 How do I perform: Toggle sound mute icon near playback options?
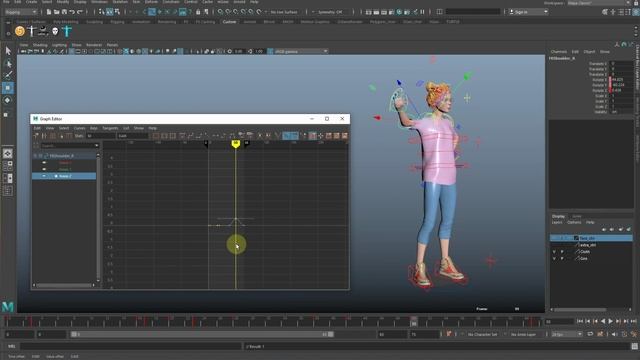coord(615,334)
